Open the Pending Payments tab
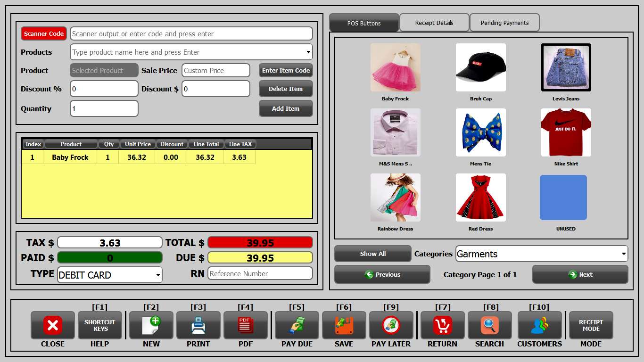644x362 pixels. point(504,22)
